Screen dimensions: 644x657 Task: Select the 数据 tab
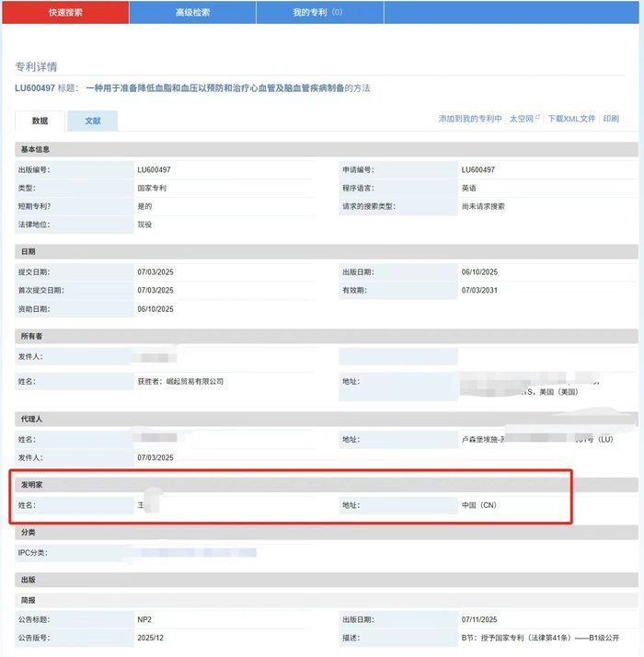(40, 121)
